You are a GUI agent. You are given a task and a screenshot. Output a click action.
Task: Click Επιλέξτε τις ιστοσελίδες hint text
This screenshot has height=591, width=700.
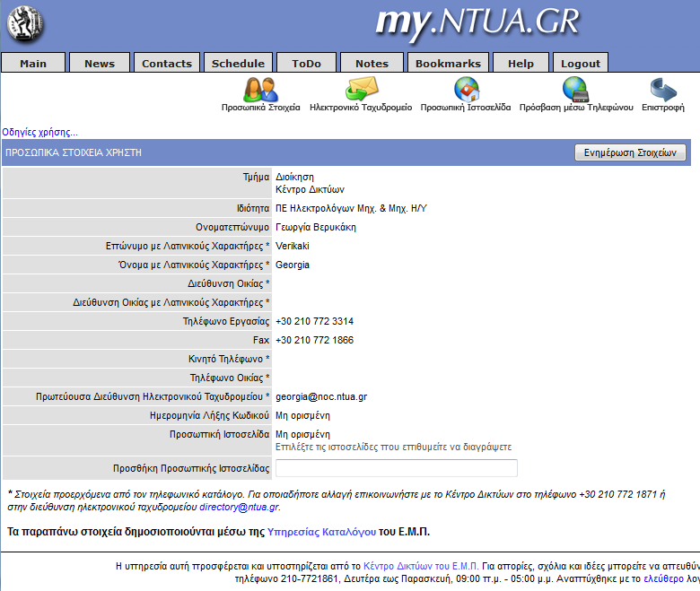coord(393,447)
